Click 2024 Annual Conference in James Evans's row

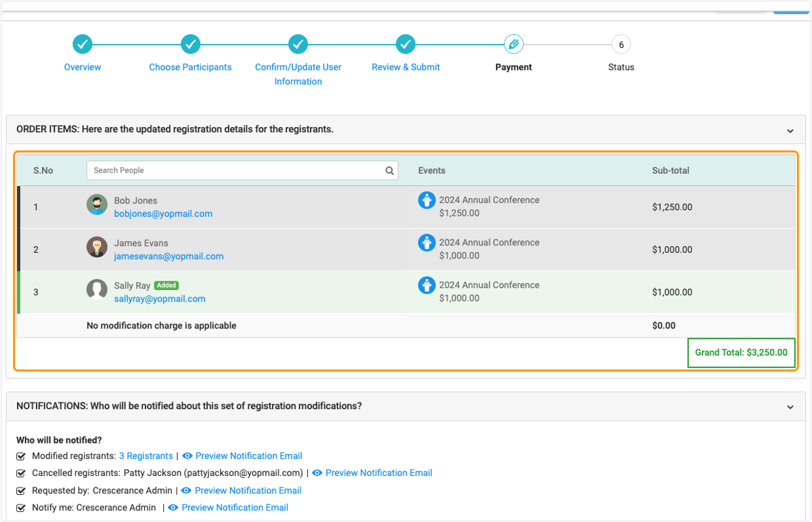point(489,243)
